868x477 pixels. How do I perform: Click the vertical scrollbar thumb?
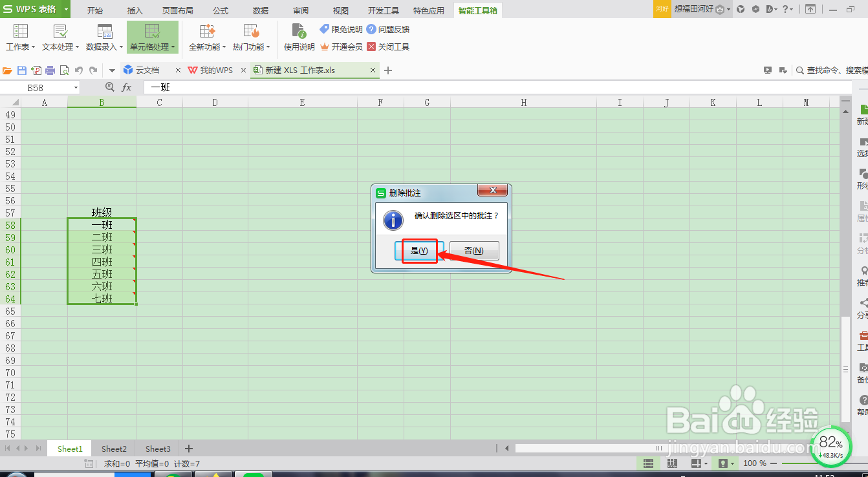click(845, 368)
